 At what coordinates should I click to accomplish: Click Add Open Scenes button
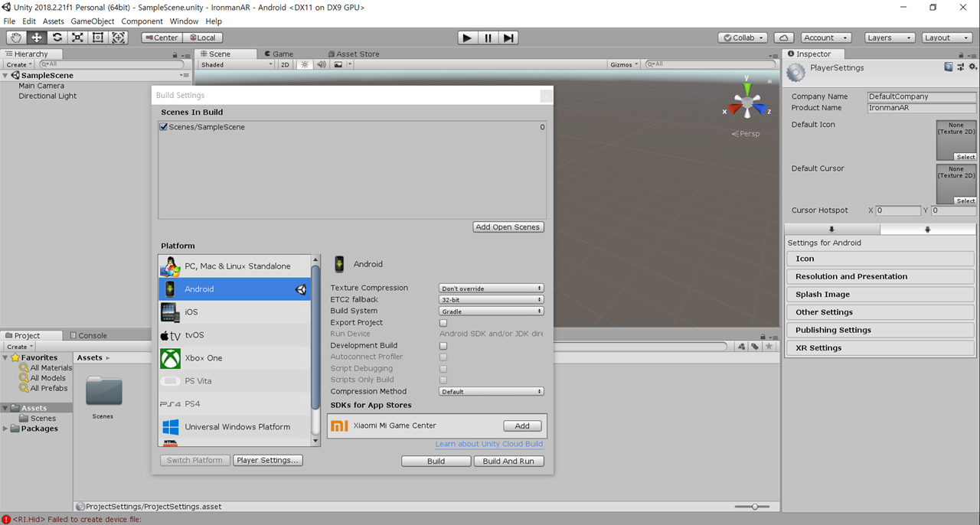tap(508, 227)
